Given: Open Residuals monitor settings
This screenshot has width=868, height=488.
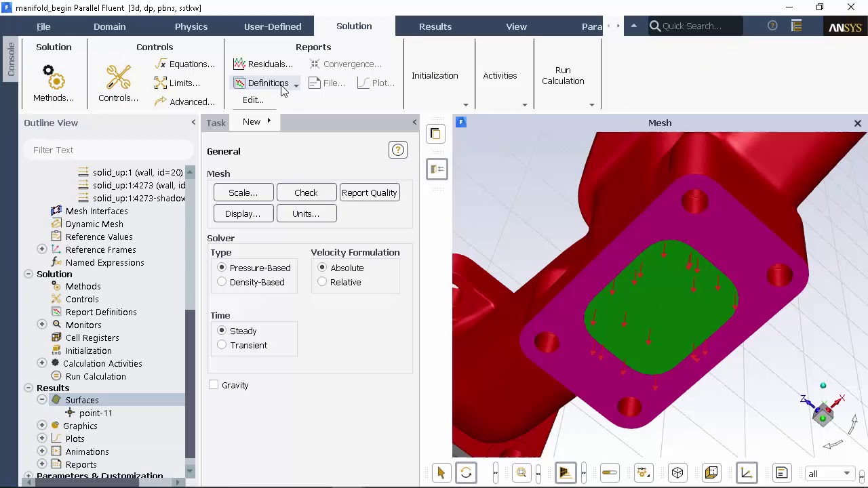Looking at the screenshot, I should click(x=263, y=64).
